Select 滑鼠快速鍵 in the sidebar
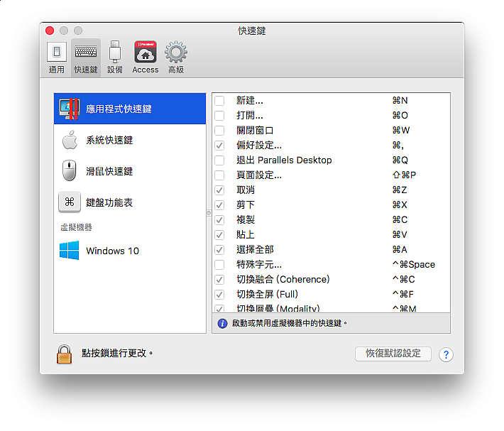Viewport: 504px width, 431px height. (130, 171)
